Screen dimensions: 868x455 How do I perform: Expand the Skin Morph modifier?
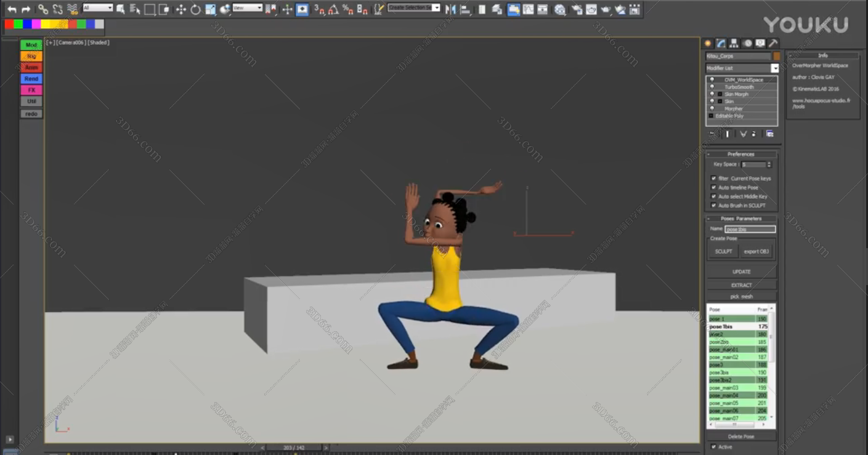click(x=720, y=94)
